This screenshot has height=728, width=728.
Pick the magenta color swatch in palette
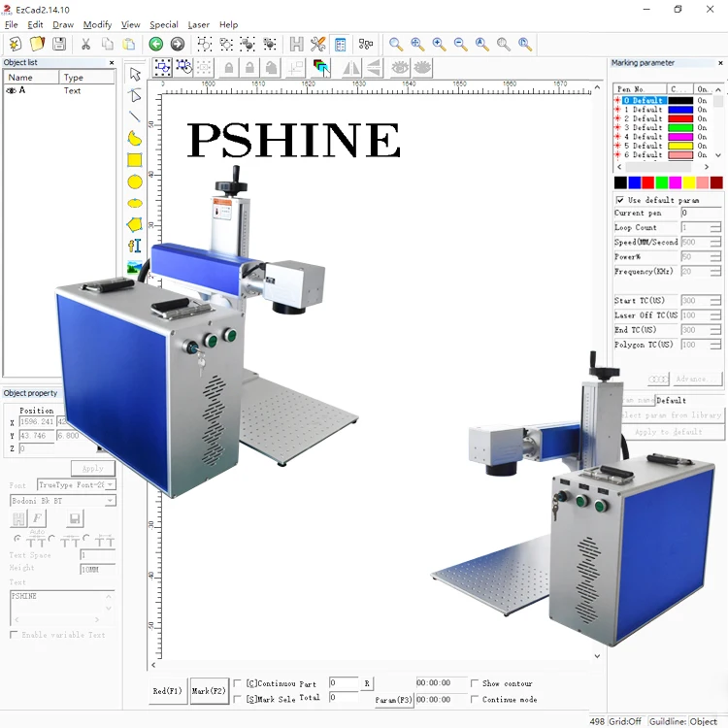[x=675, y=182]
